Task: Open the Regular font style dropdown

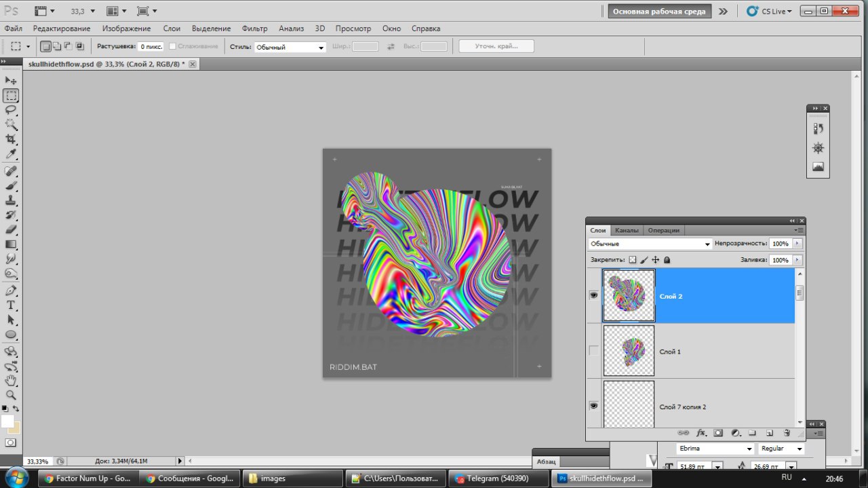Action: 782,449
